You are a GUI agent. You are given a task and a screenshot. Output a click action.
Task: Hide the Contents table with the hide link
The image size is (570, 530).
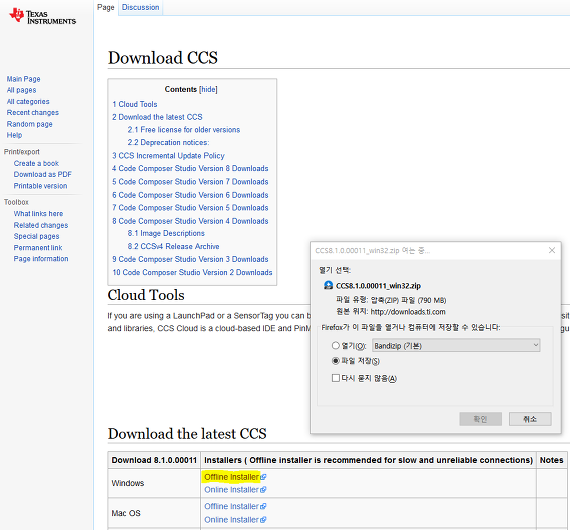pyautogui.click(x=208, y=89)
